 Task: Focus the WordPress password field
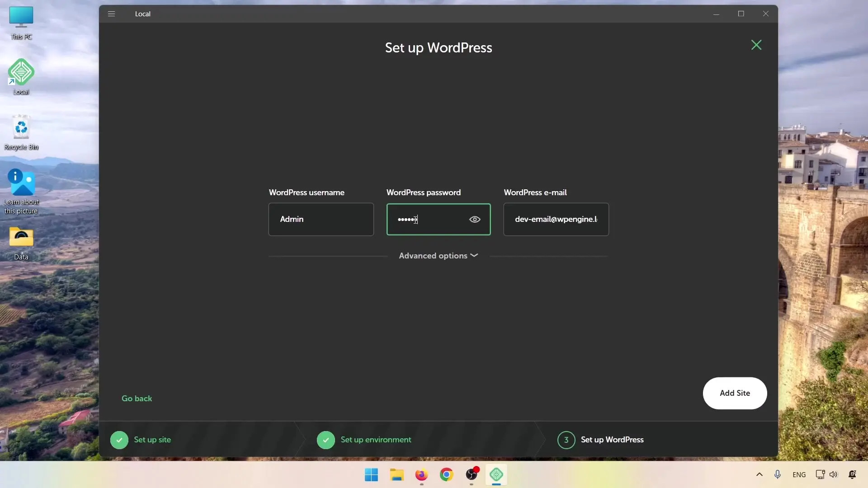439,219
